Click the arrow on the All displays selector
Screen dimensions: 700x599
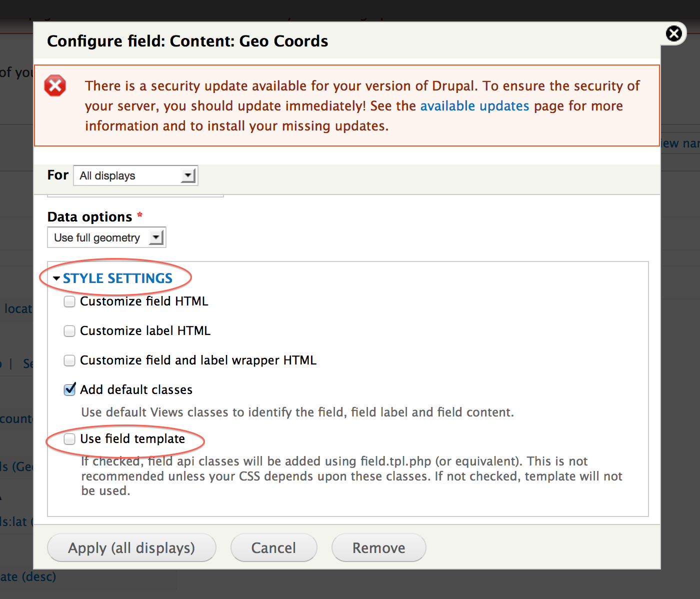point(188,175)
